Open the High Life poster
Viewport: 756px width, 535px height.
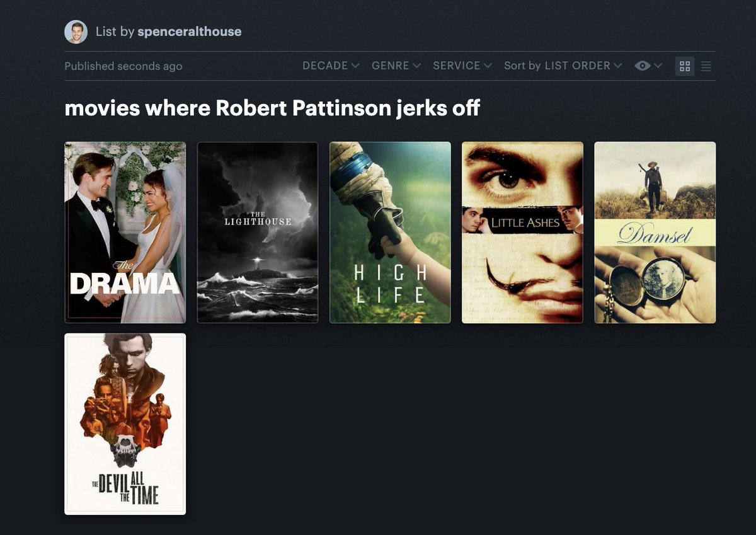[x=390, y=233]
